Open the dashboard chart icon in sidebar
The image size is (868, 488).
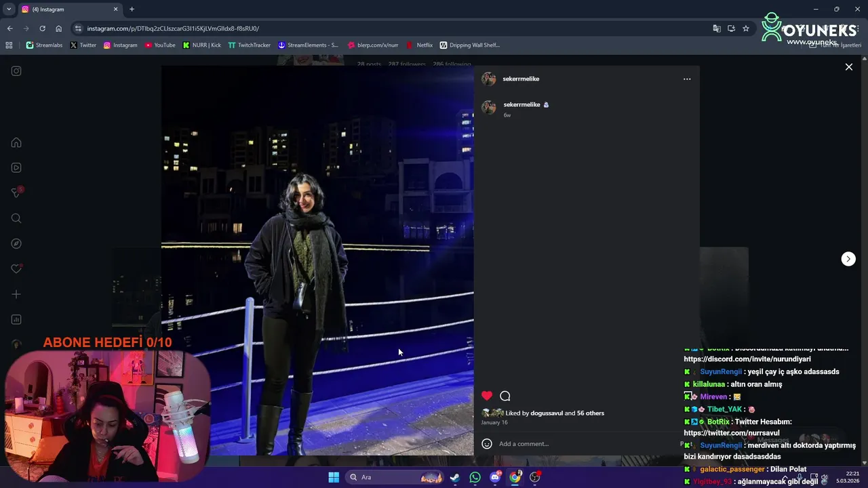(16, 319)
